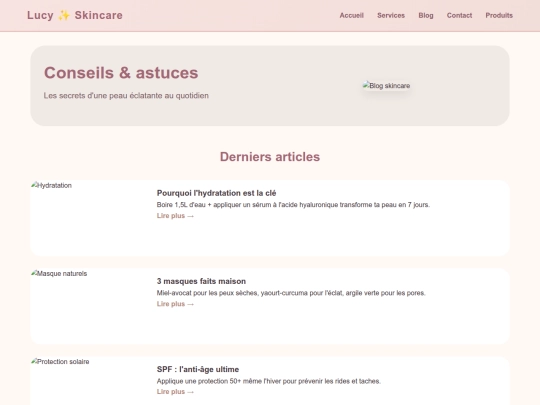Open the Accueil nav link
This screenshot has height=405, width=540.
coord(352,15)
